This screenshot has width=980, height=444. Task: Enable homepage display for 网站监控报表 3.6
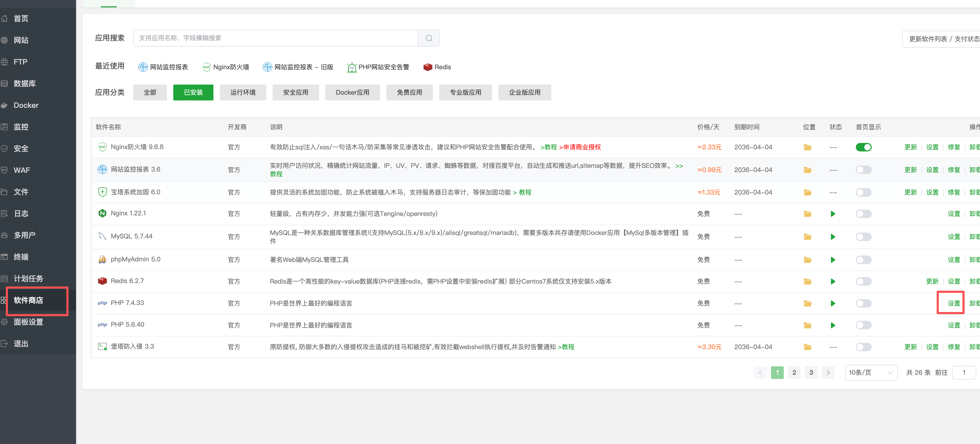pos(863,170)
